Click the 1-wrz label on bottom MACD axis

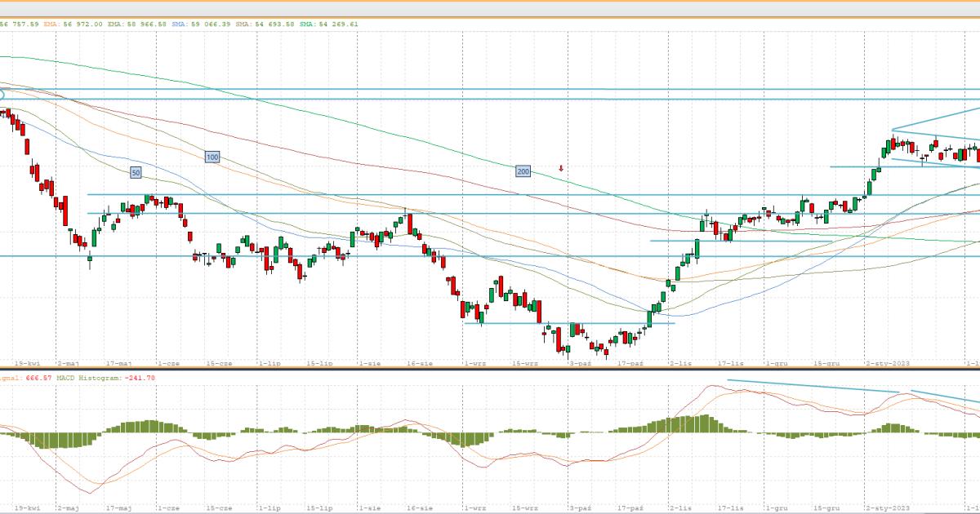474,507
